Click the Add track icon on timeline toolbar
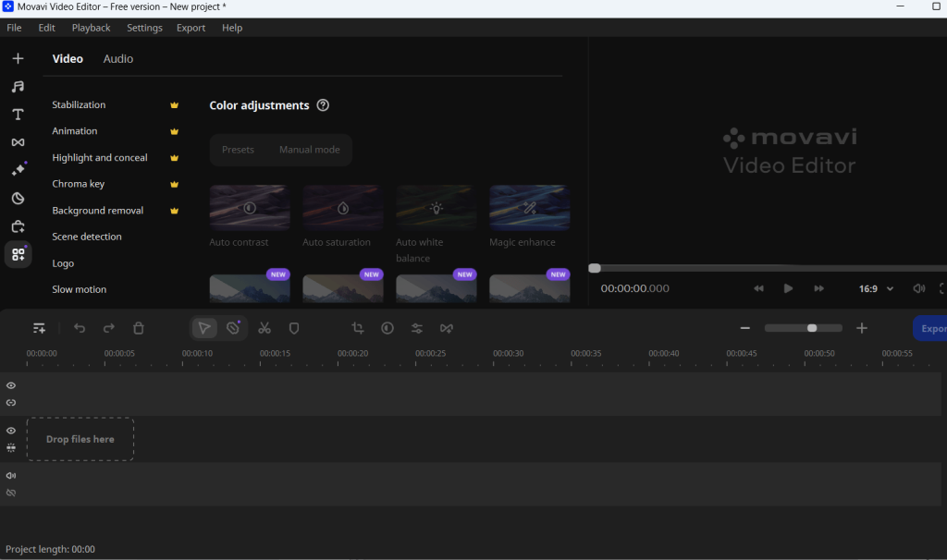Screen dimensions: 947x560 tap(39, 328)
